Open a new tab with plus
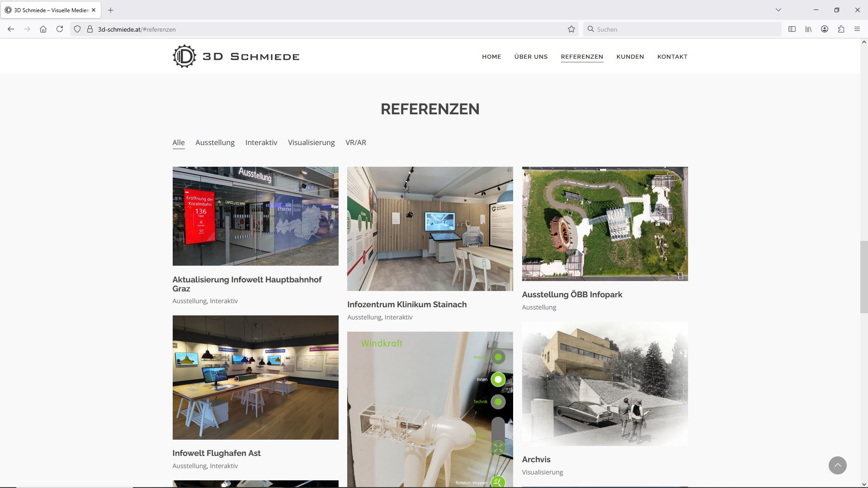Image resolution: width=868 pixels, height=488 pixels. click(x=111, y=10)
